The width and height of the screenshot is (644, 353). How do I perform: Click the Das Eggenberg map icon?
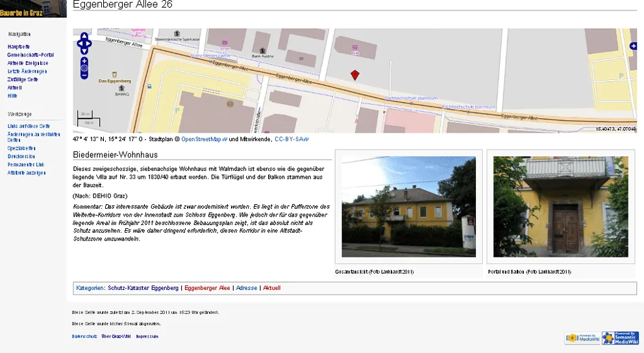point(115,75)
